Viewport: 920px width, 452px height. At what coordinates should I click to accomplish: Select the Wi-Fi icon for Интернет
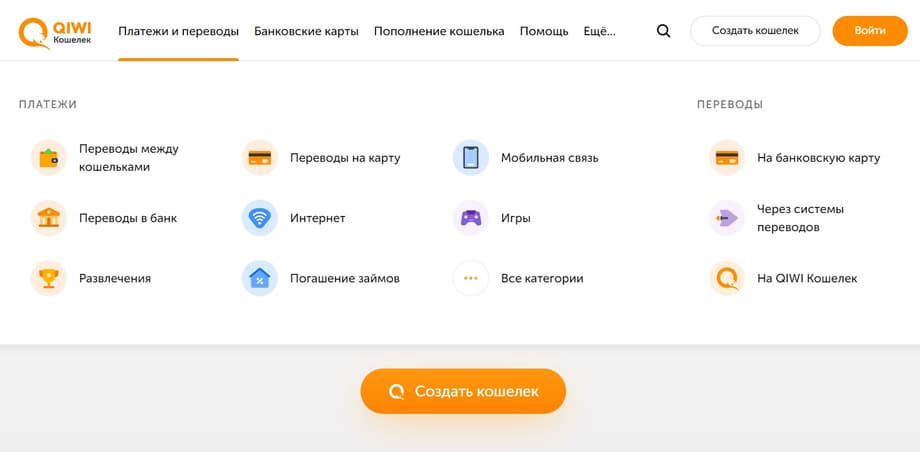259,218
